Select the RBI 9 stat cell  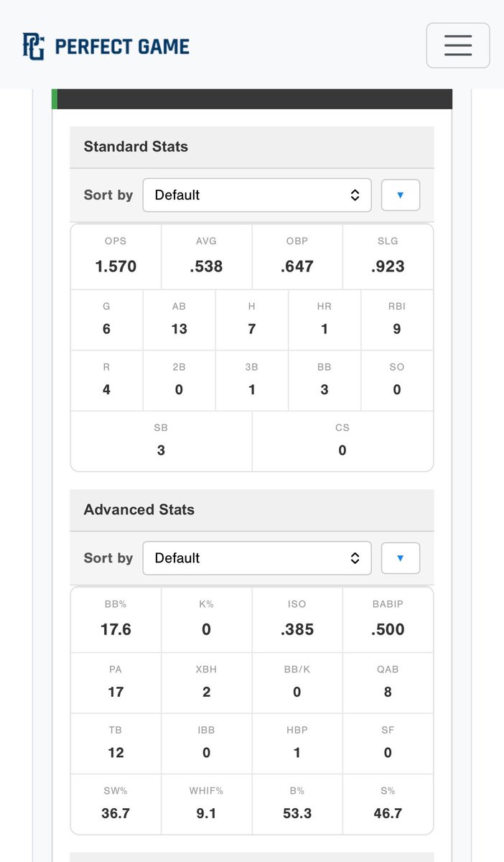[x=397, y=320]
